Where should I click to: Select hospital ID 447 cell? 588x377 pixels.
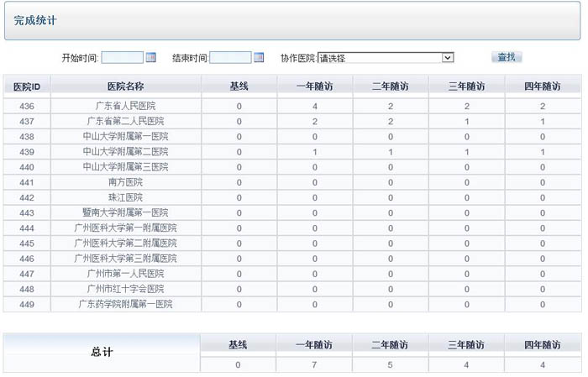[x=27, y=274]
